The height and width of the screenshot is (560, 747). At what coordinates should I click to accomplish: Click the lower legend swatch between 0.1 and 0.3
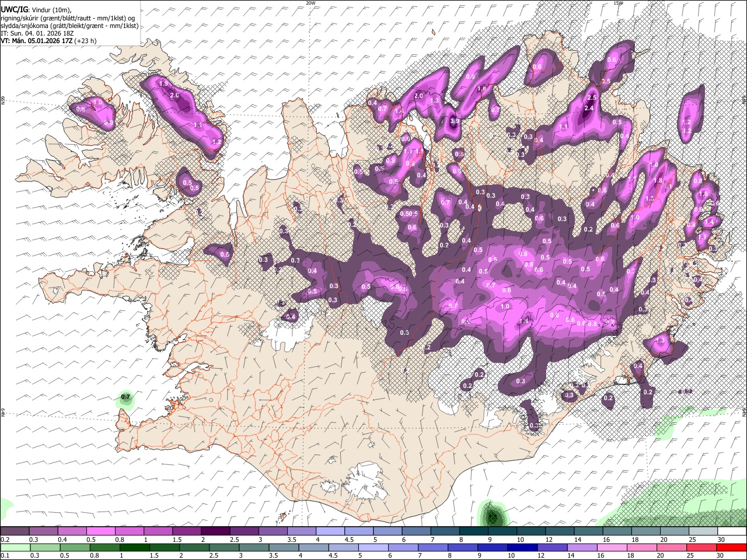[x=15, y=547]
